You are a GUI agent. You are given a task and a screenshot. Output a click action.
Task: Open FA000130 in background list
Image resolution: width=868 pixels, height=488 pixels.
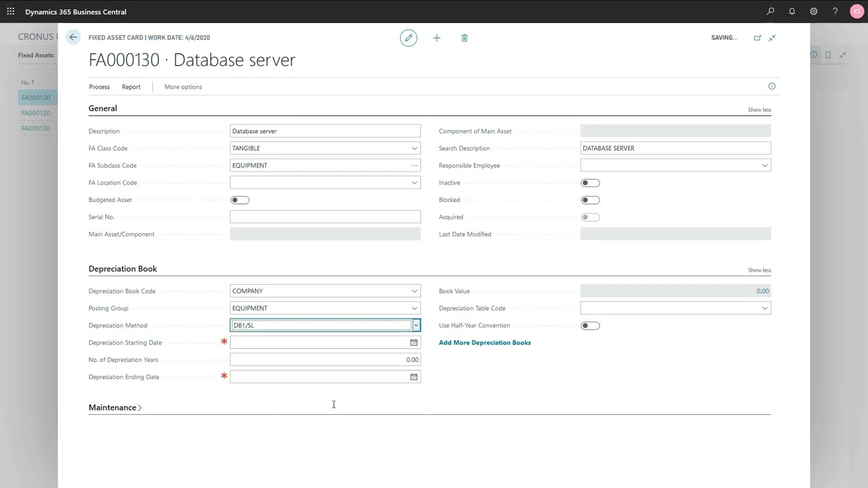[36, 128]
